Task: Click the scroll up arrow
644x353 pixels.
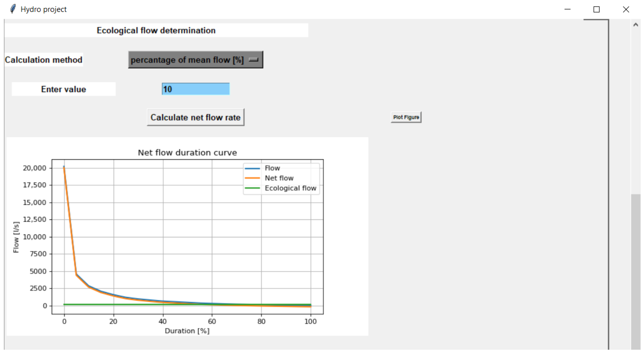Action: pyautogui.click(x=635, y=25)
